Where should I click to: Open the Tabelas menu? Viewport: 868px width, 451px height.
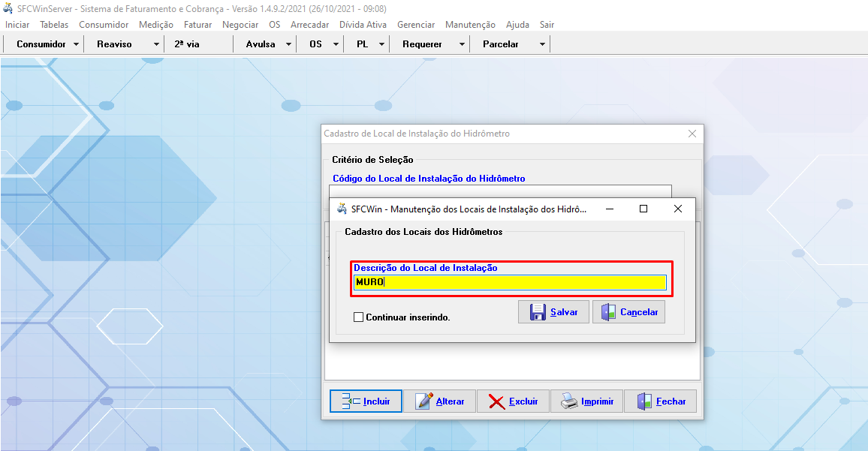[54, 24]
